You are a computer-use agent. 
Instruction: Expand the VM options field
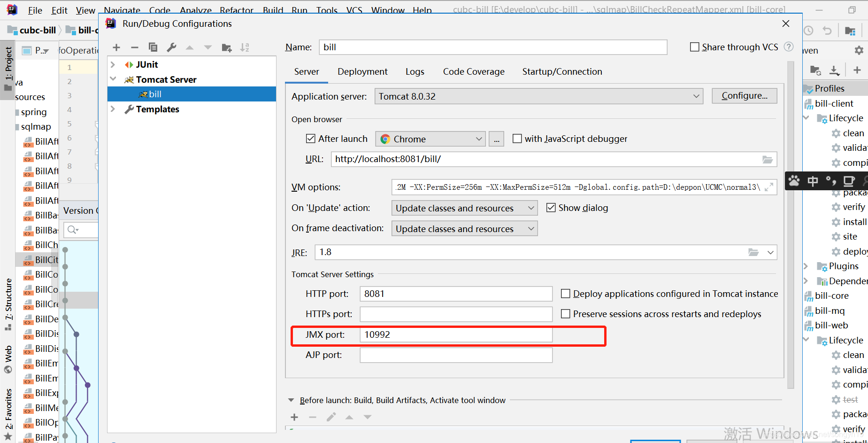(769, 187)
